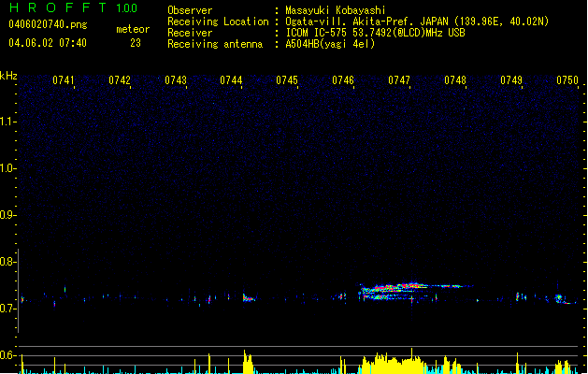Click the A504HB(yagi 4el) antenna text

[x=330, y=44]
